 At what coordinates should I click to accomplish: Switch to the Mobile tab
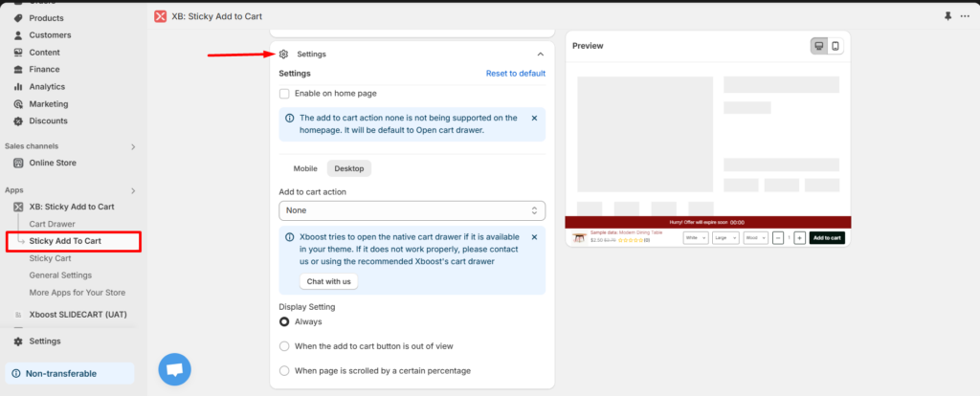pyautogui.click(x=305, y=168)
